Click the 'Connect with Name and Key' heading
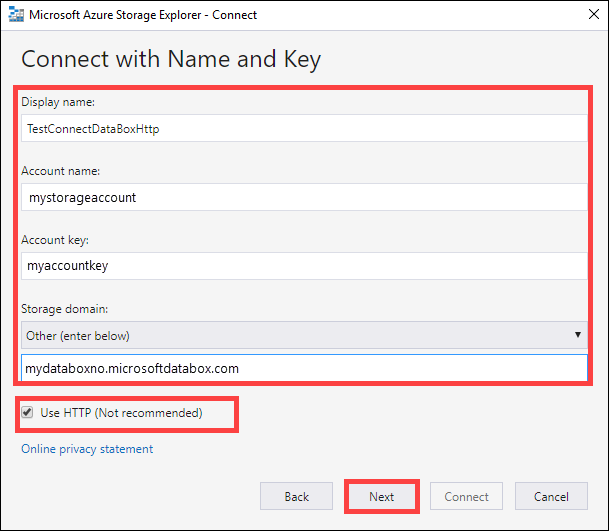 171,59
